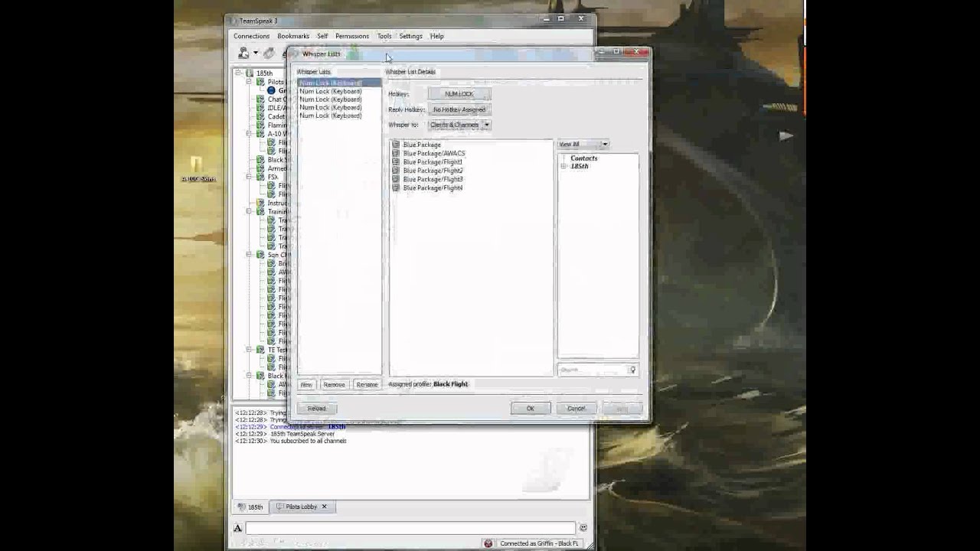Click the 185th server icon in tree
Viewport: 980px width, 551px height.
pyautogui.click(x=250, y=73)
